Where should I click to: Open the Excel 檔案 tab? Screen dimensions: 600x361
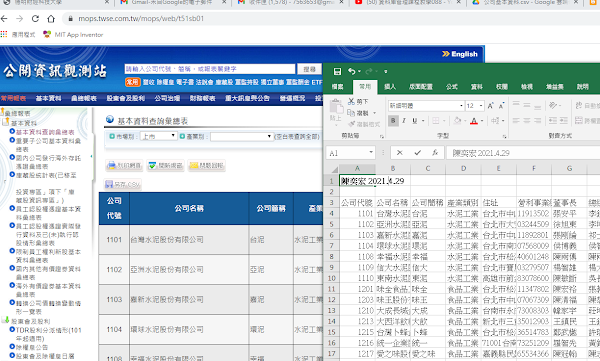[x=337, y=87]
